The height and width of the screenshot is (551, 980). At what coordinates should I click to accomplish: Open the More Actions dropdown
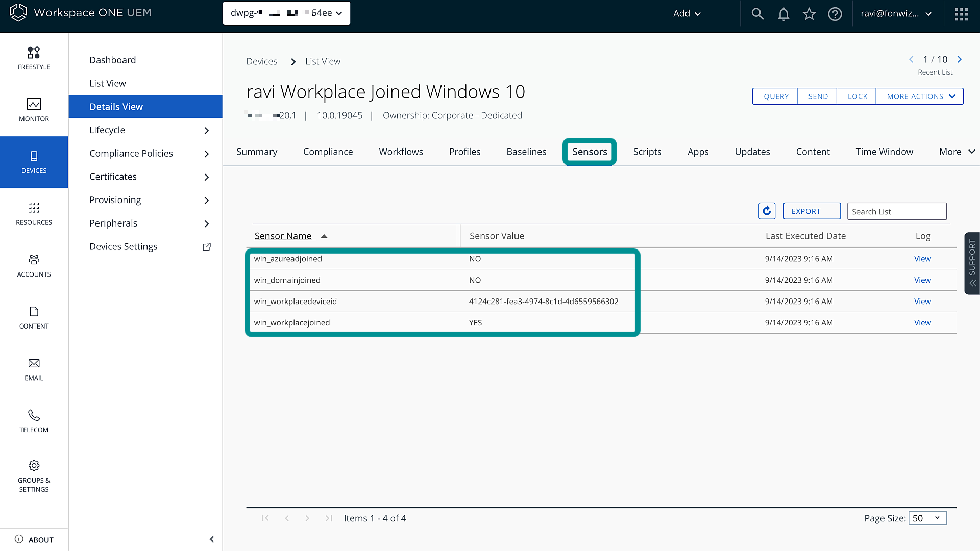coord(920,96)
